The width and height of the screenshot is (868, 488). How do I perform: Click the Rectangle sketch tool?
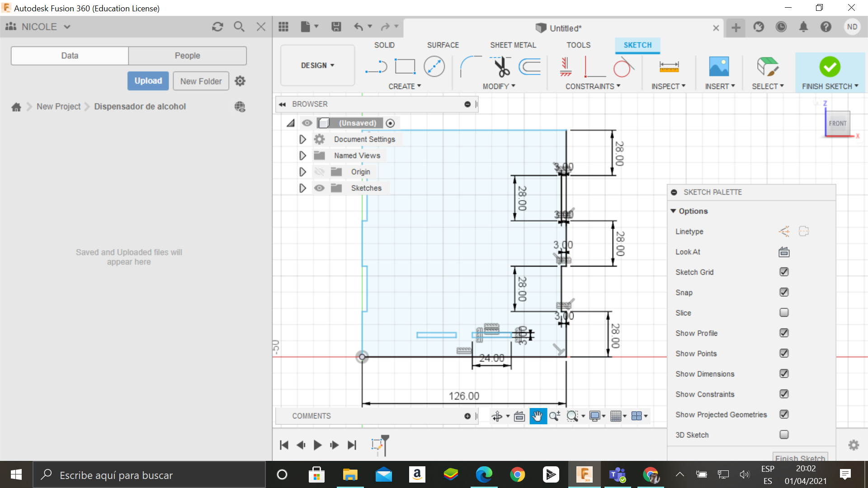pos(405,66)
